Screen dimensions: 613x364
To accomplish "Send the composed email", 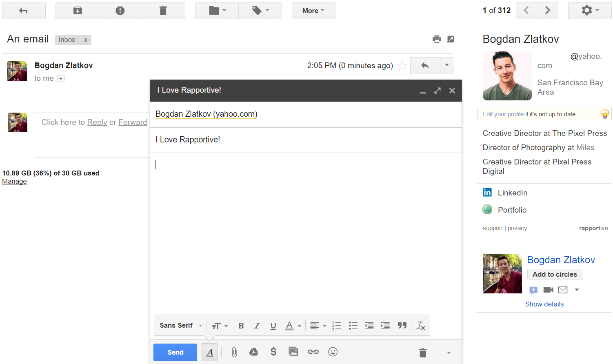I will pos(175,352).
